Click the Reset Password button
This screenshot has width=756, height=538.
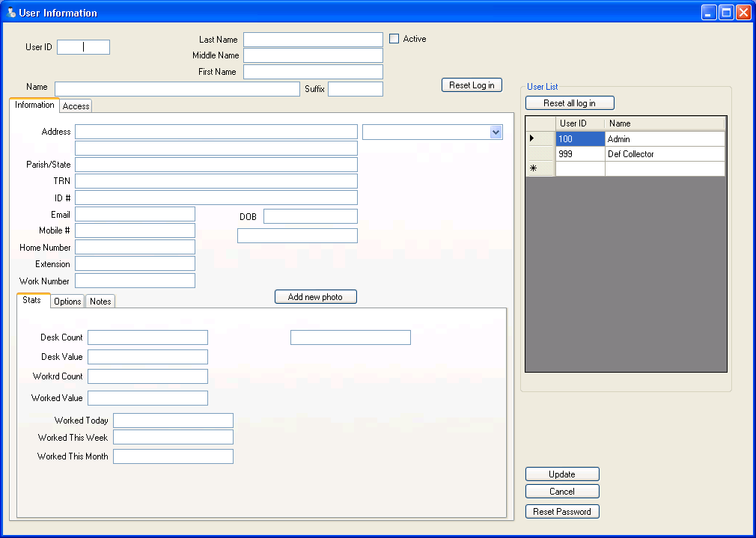coord(562,512)
